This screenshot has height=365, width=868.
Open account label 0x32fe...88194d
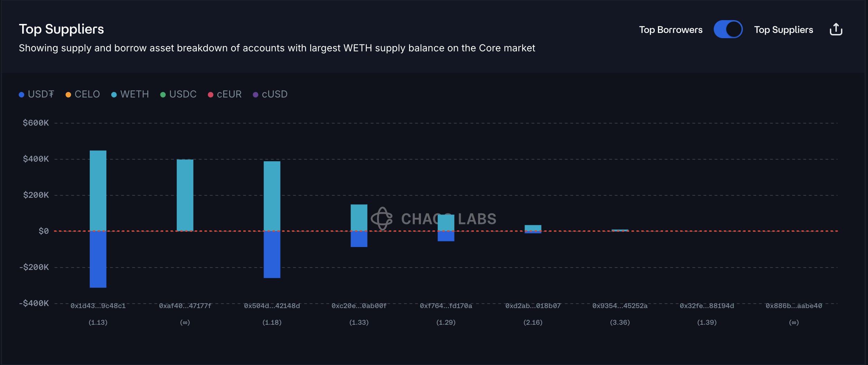pyautogui.click(x=707, y=306)
